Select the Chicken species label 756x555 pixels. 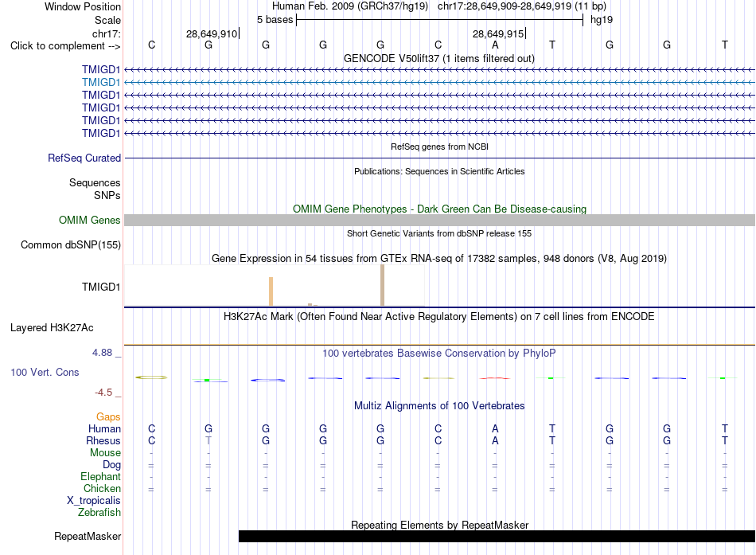pos(102,489)
